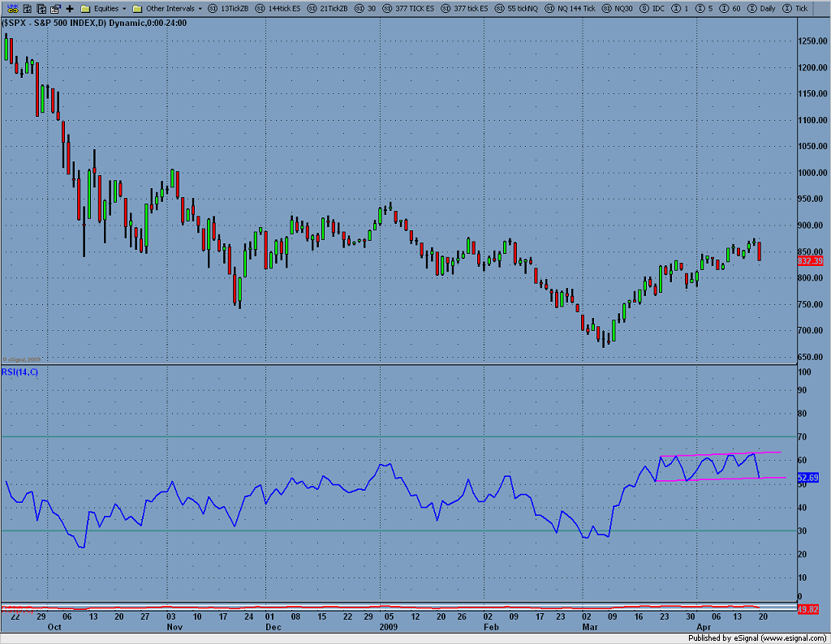The height and width of the screenshot is (644, 831).
Task: Click the yellow LINK chain icon
Action: pos(13,8)
